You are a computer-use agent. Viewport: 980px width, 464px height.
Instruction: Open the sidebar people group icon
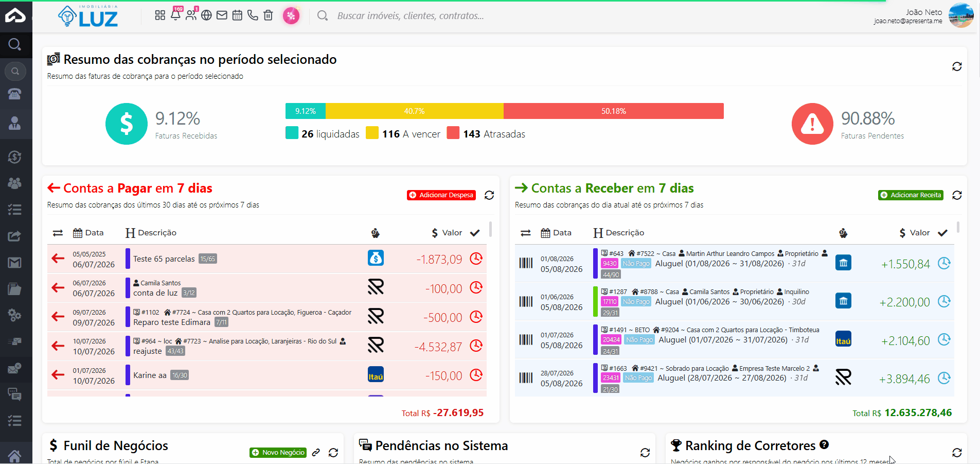[15, 183]
